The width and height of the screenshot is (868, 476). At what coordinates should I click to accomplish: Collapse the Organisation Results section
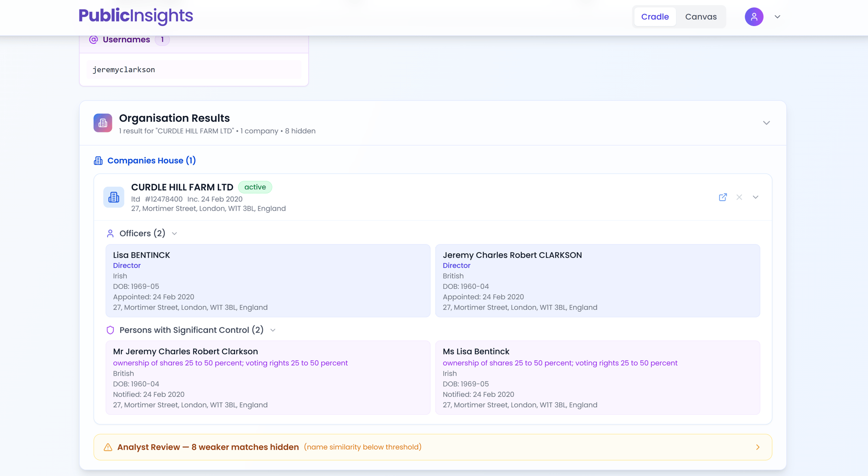click(x=766, y=123)
